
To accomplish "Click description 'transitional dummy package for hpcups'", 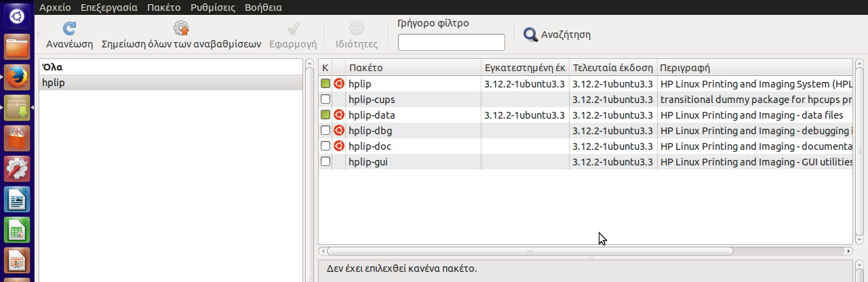I will (755, 100).
